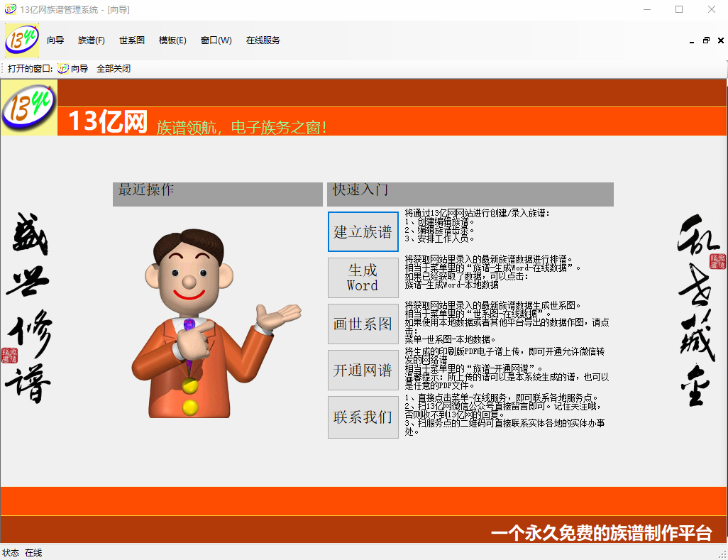Open the 向导 menu
Screen dimensions: 728x560
pyautogui.click(x=55, y=40)
